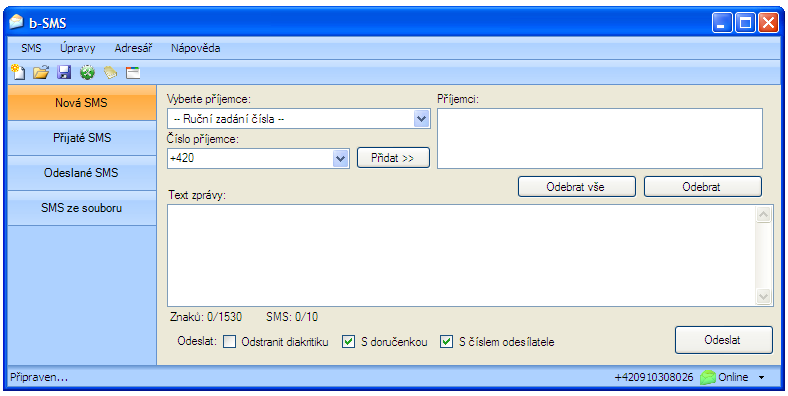Open the Úpravy menu
The image size is (788, 396).
[77, 48]
